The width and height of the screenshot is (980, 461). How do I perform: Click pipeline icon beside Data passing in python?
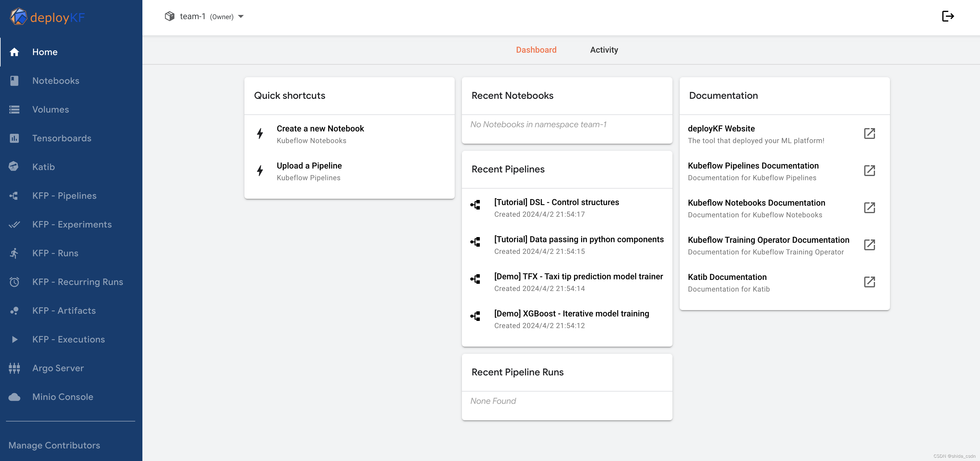[475, 242]
